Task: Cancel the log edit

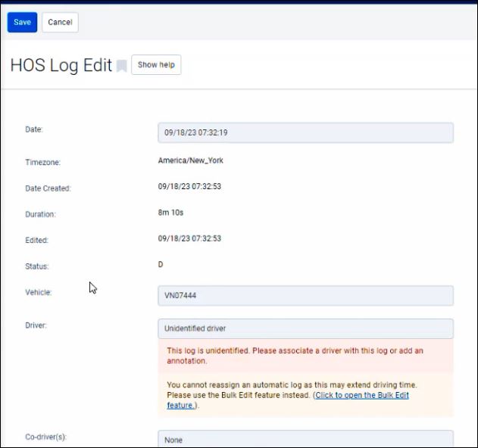Action: pyautogui.click(x=60, y=22)
